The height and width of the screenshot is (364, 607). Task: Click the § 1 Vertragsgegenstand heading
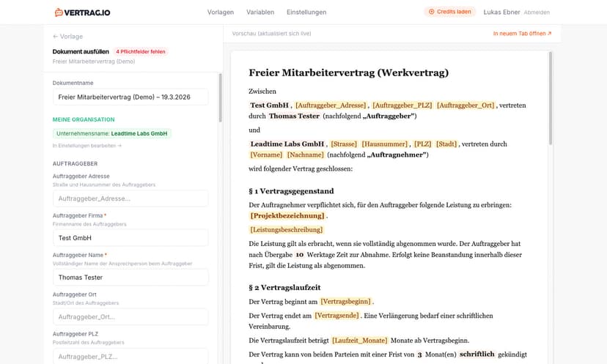pos(291,191)
